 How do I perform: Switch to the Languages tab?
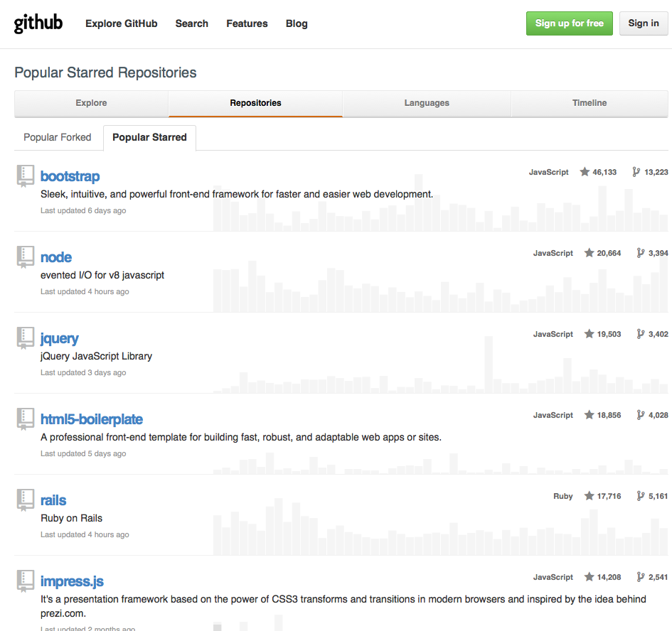427,103
